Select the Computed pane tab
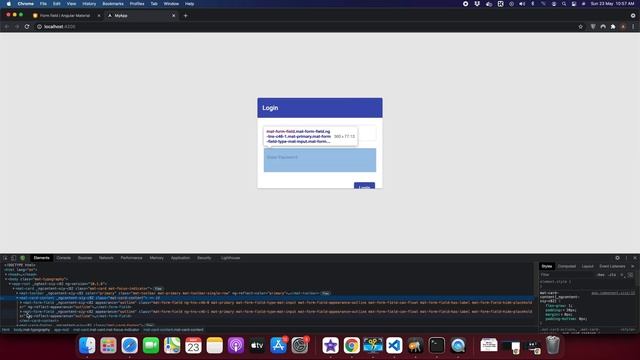Screen dimensions: 640x360 point(567,266)
